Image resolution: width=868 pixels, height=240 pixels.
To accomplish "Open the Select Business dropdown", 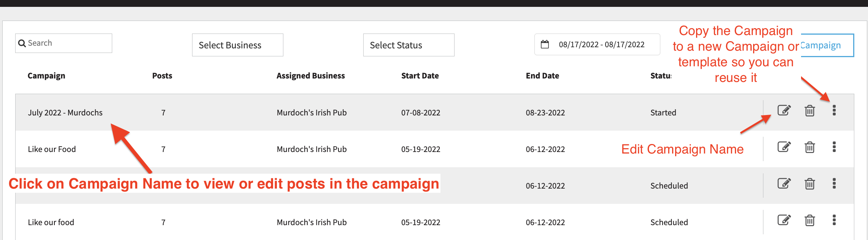I will pos(238,45).
